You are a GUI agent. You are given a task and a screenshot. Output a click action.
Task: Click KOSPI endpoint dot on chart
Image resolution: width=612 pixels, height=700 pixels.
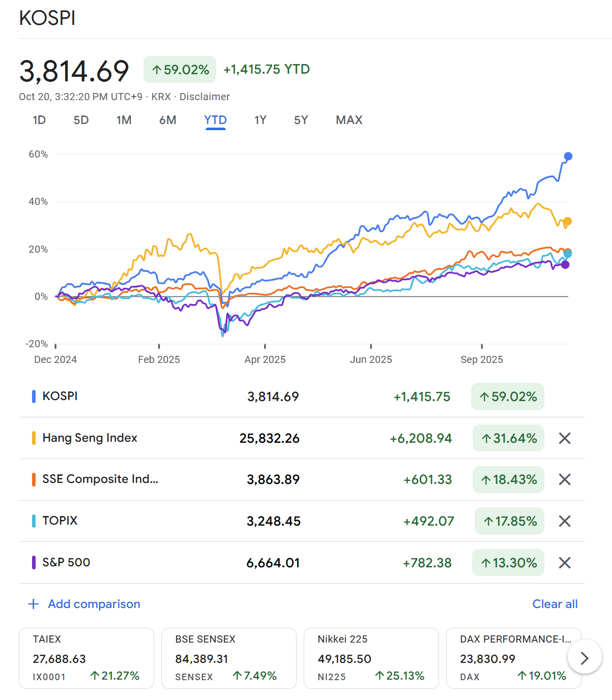pos(568,157)
